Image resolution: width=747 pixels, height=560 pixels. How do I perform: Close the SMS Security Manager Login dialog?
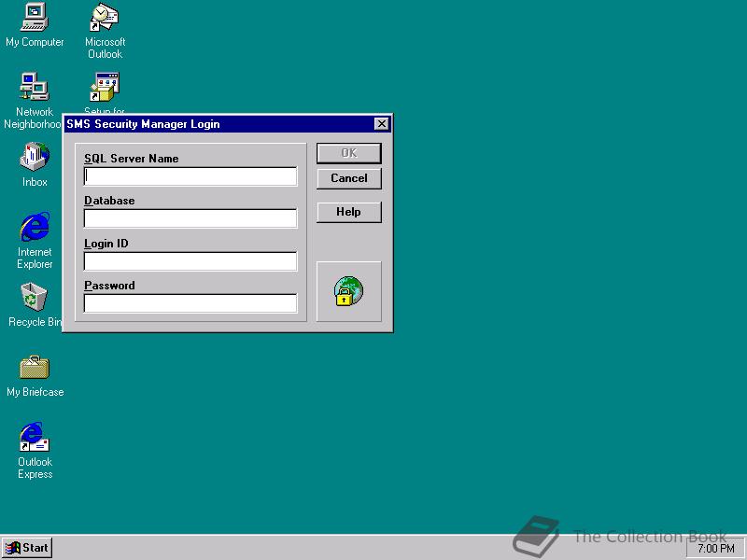point(382,124)
